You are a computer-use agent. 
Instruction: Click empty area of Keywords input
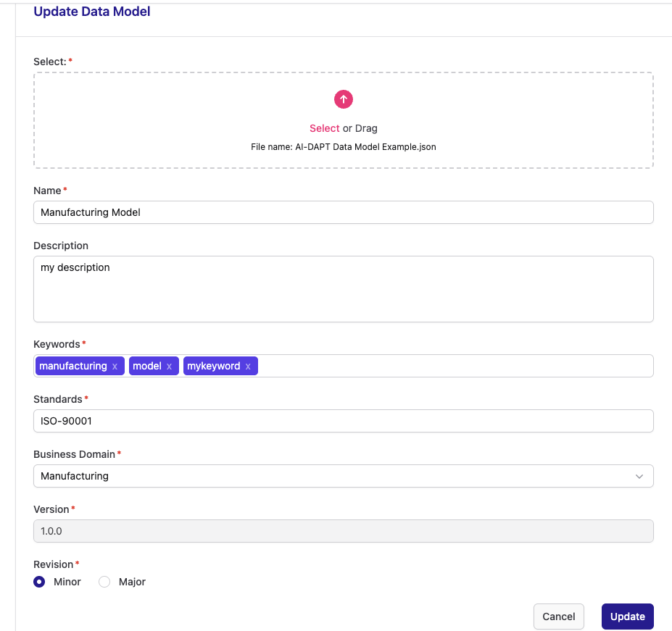455,366
